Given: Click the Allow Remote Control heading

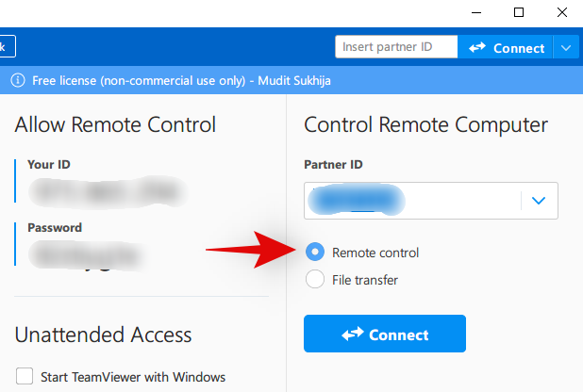Looking at the screenshot, I should tap(115, 124).
